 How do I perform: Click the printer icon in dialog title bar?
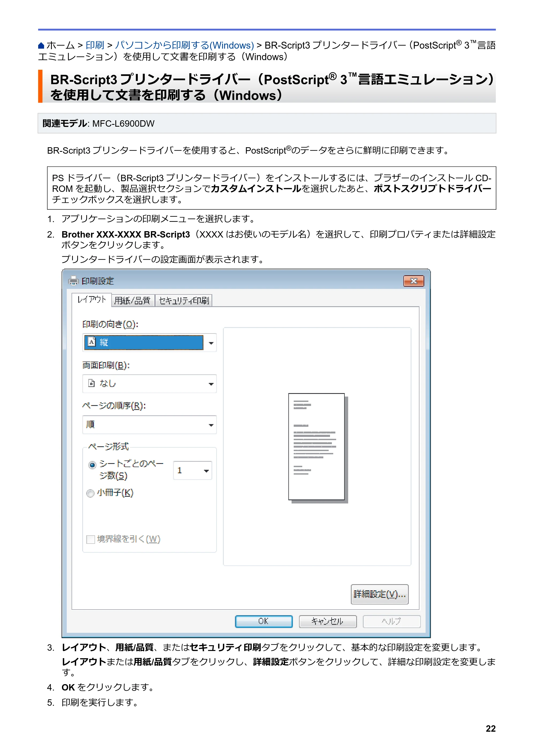tap(73, 281)
